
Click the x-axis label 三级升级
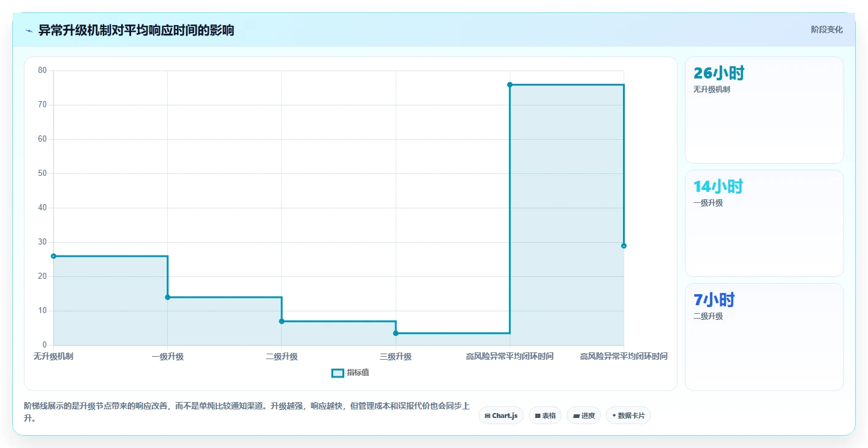396,356
